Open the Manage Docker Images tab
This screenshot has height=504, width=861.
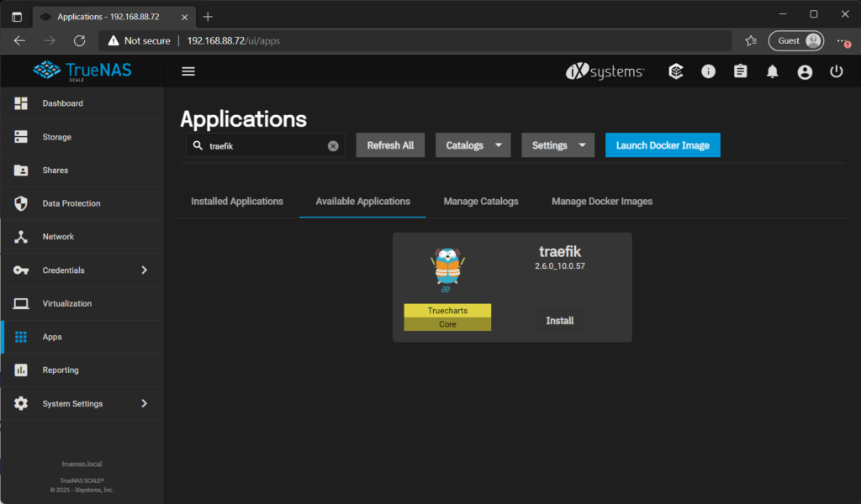point(602,202)
